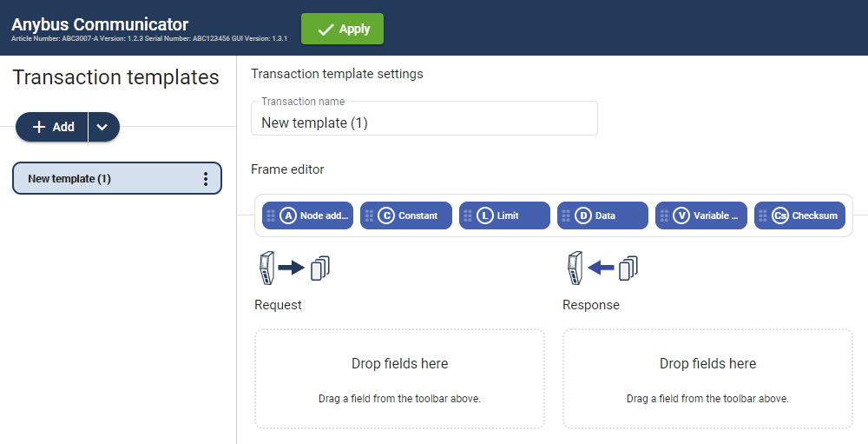The height and width of the screenshot is (444, 868).
Task: Click the article number and version text
Action: [149, 39]
